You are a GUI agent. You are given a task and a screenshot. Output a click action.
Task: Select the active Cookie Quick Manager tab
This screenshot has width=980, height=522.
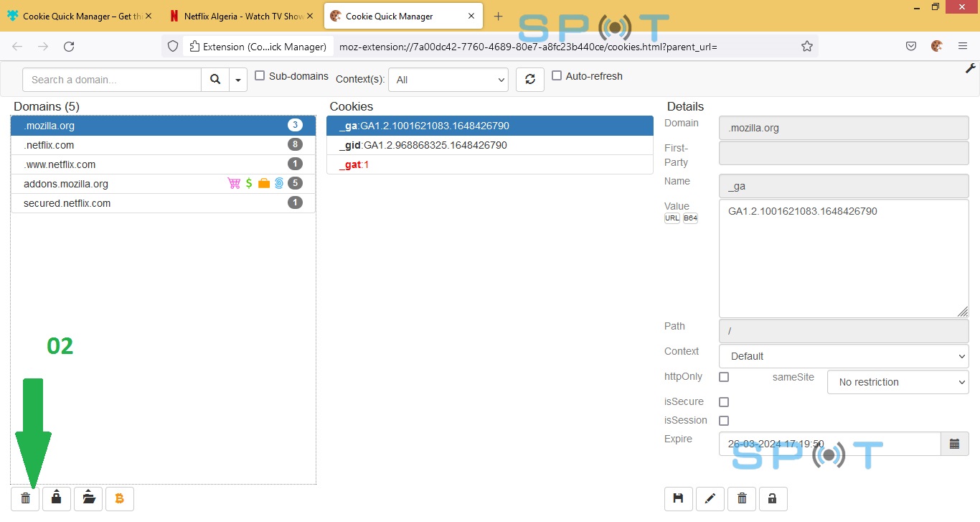click(405, 16)
